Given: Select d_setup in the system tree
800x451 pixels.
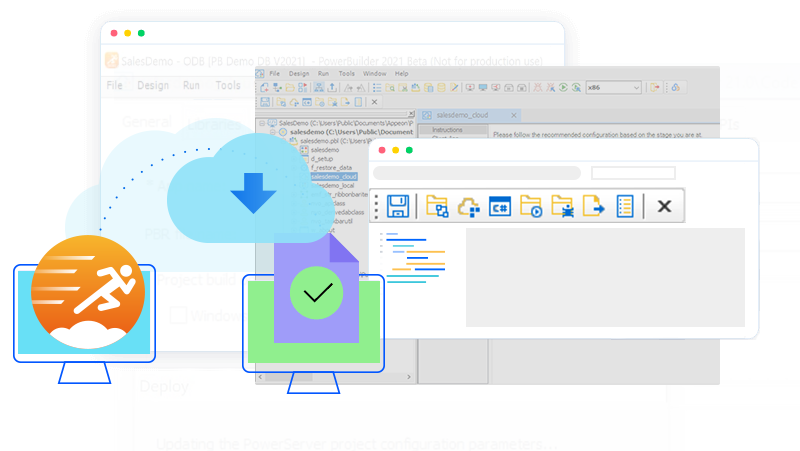Looking at the screenshot, I should [x=322, y=159].
